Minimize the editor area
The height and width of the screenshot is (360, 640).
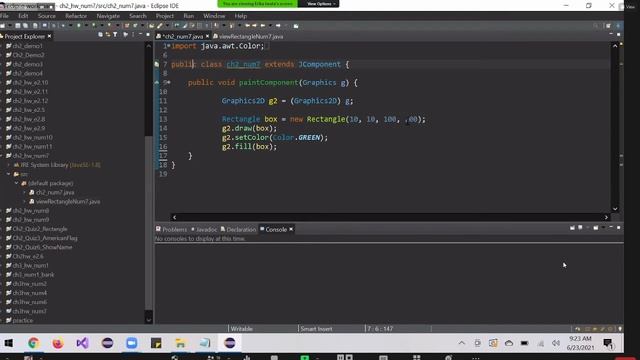pos(611,34)
